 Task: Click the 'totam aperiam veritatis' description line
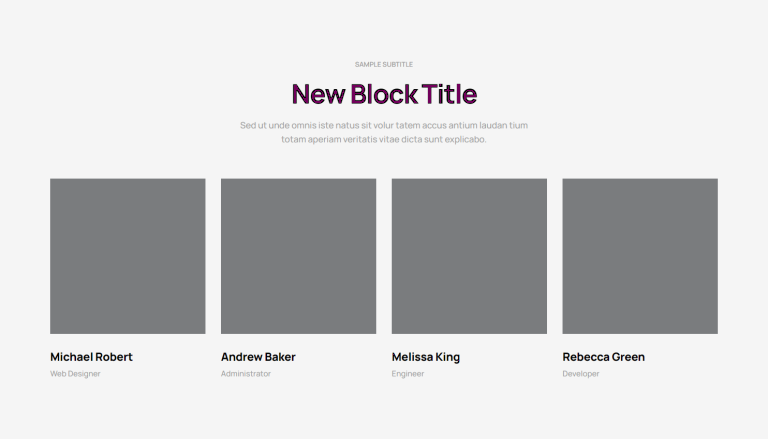[x=384, y=139]
